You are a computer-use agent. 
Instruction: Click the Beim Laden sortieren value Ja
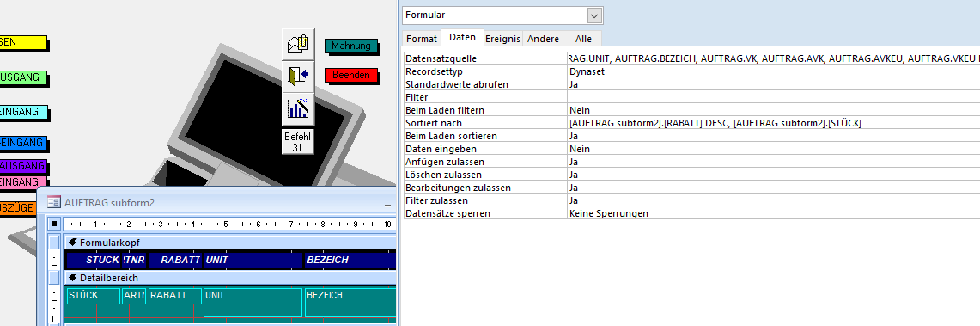point(774,136)
